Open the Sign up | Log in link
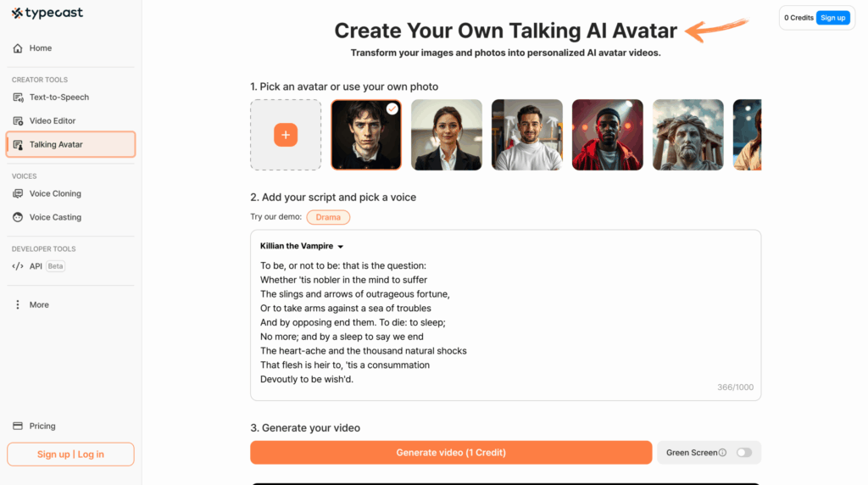This screenshot has height=485, width=868. [x=70, y=454]
